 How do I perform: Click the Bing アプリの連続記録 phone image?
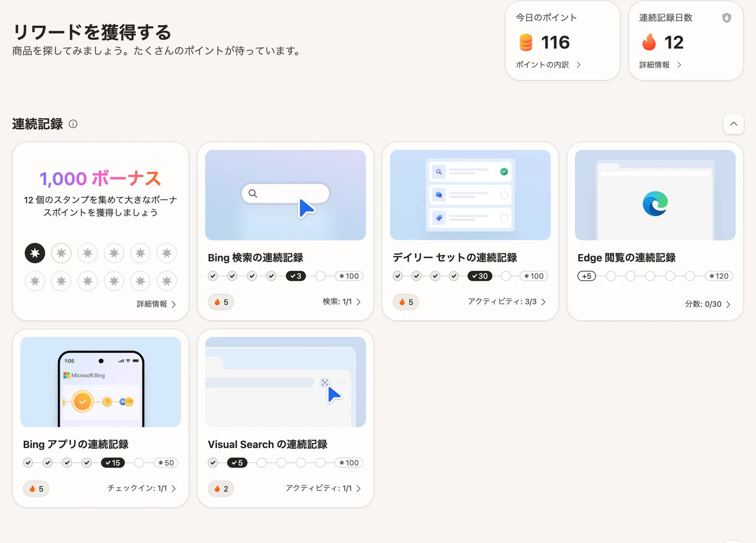click(101, 382)
